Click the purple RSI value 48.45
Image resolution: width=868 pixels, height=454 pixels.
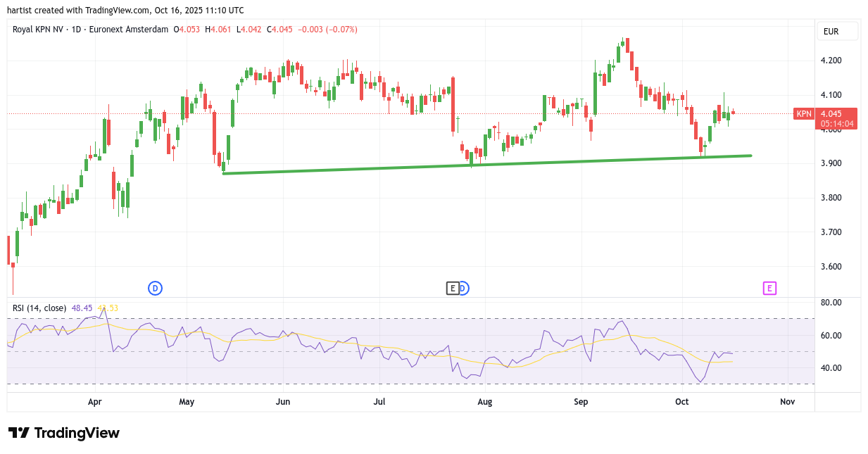tap(82, 308)
